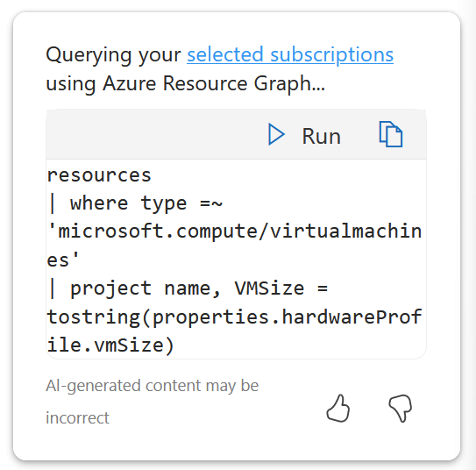Click the 'AI-generated content may be' disclaimer
Viewport: 476px width, 470px height.
point(152,386)
